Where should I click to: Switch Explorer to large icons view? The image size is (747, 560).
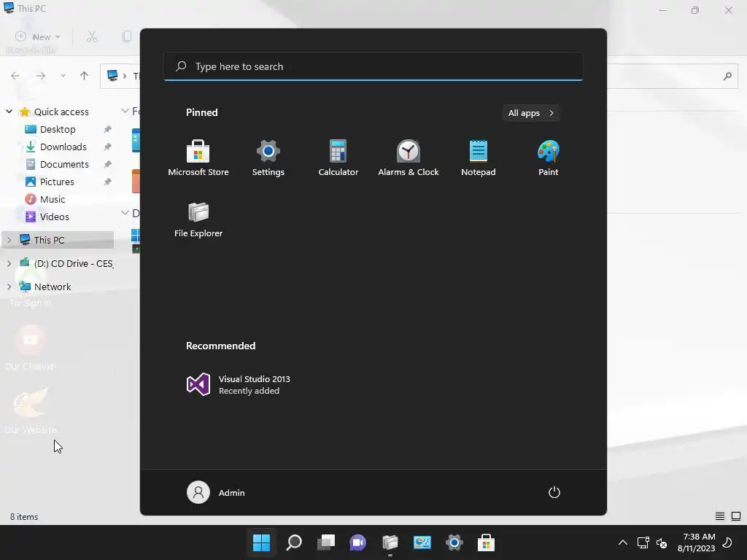(x=736, y=516)
